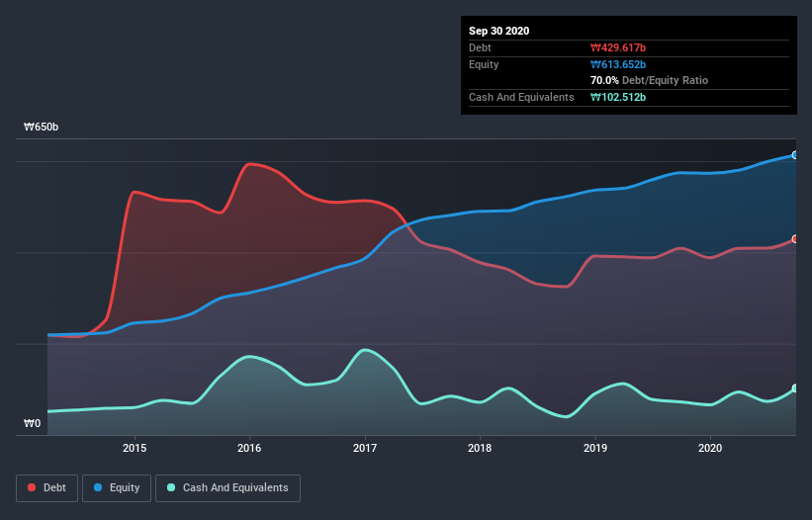This screenshot has height=520, width=812.
Task: Toggle the Debt series legend button
Action: coord(47,488)
